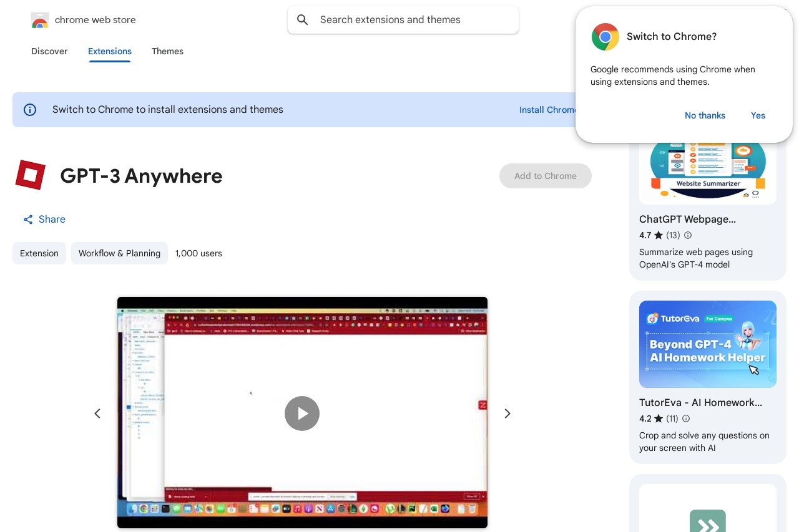Screen dimensions: 799x532
Task: Click info icon next to ChatGPT Webpage rating
Action: [688, 235]
